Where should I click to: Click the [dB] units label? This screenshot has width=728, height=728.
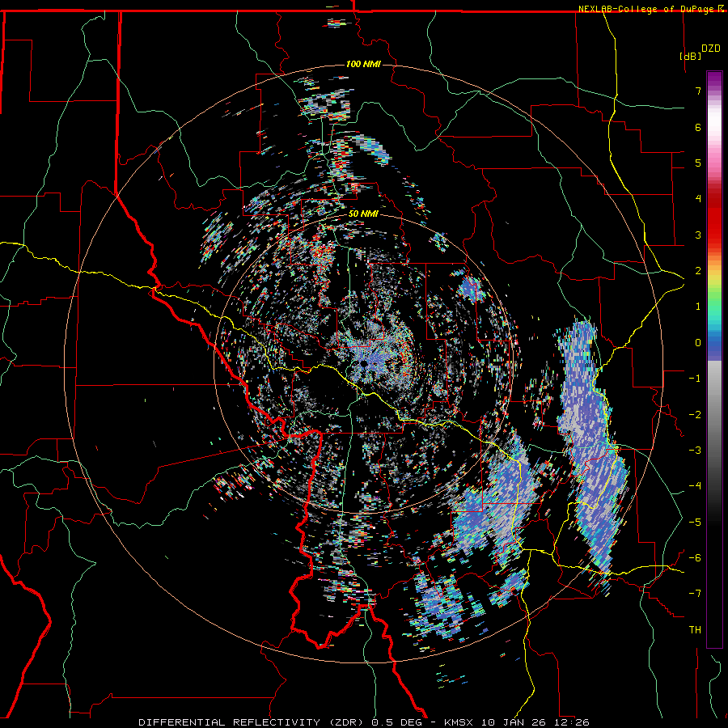coord(691,56)
